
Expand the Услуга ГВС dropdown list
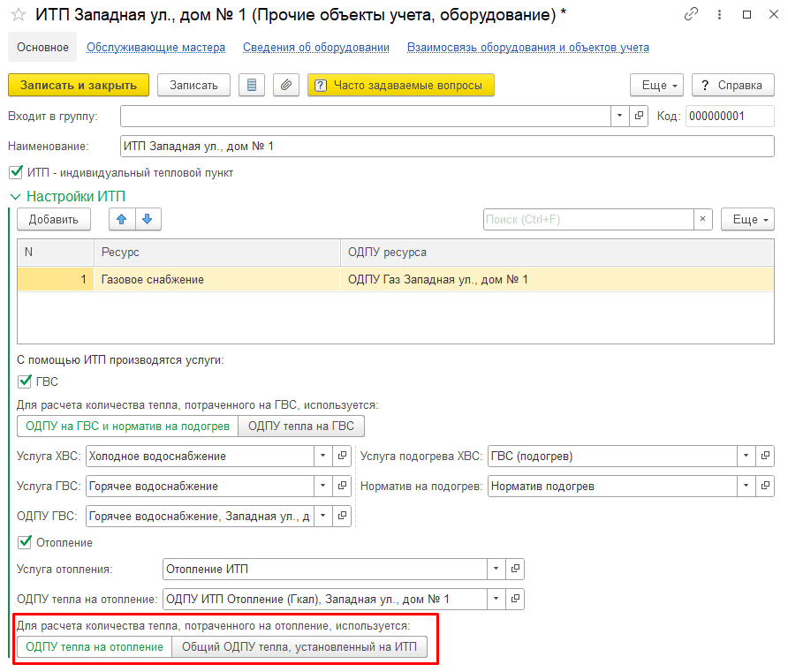point(322,487)
